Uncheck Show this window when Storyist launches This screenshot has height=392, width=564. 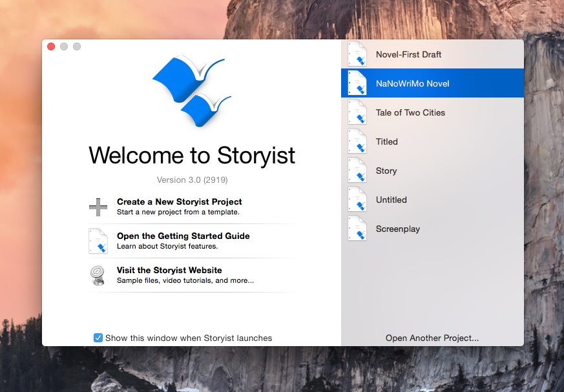click(98, 338)
